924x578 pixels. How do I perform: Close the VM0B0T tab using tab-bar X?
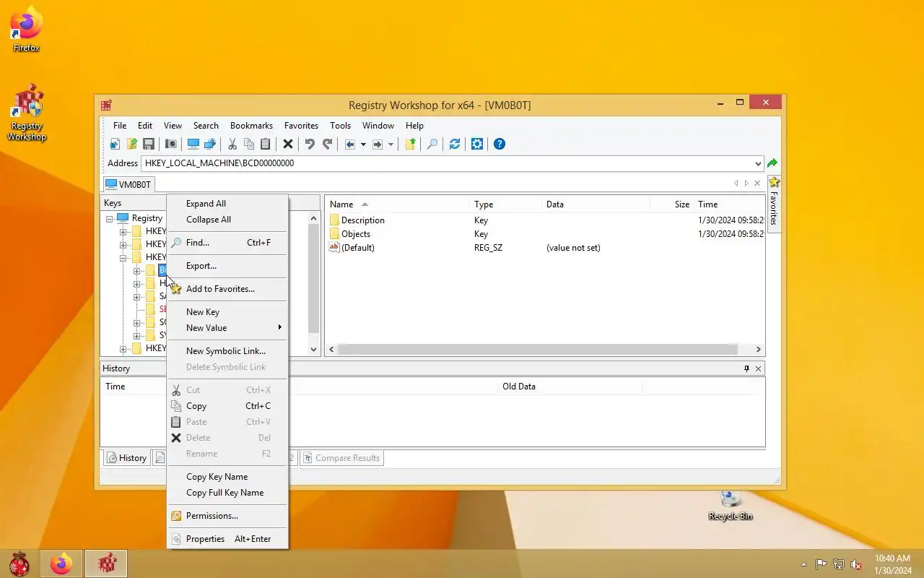(757, 184)
